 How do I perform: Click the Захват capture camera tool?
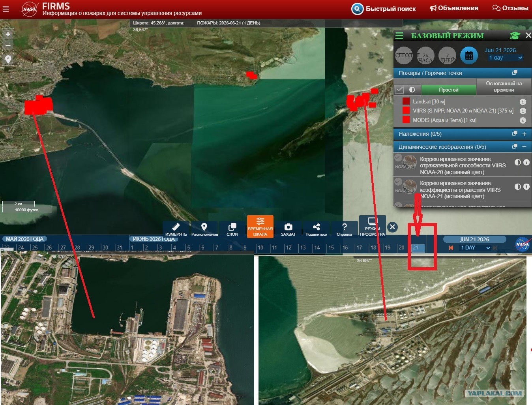point(288,229)
